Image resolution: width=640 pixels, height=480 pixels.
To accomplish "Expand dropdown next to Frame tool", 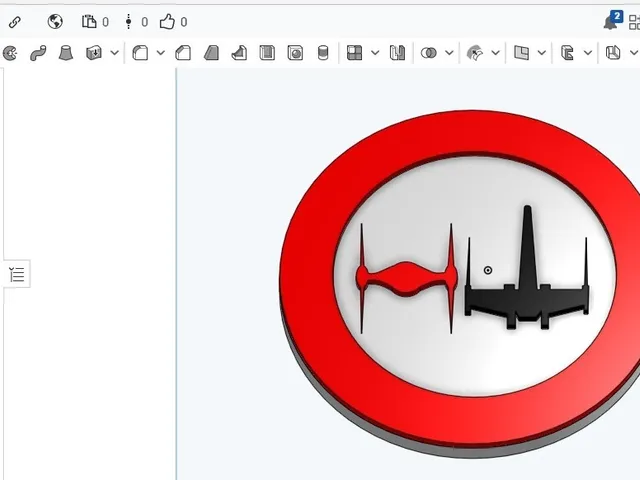I will [x=588, y=53].
